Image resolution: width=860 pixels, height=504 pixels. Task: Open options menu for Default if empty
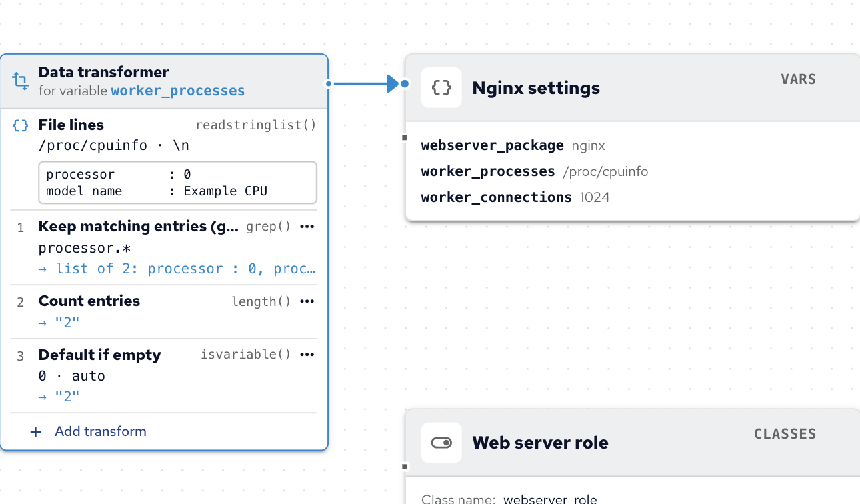[307, 355]
